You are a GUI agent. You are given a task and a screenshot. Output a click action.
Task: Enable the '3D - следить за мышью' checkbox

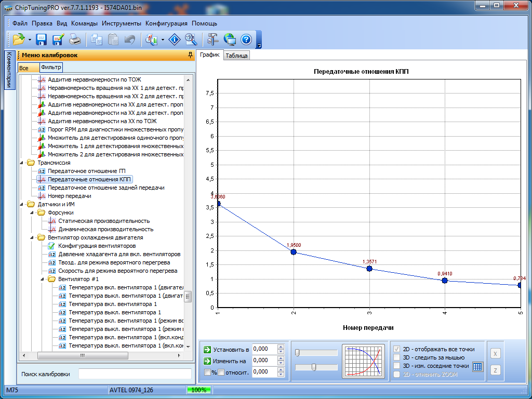click(397, 357)
